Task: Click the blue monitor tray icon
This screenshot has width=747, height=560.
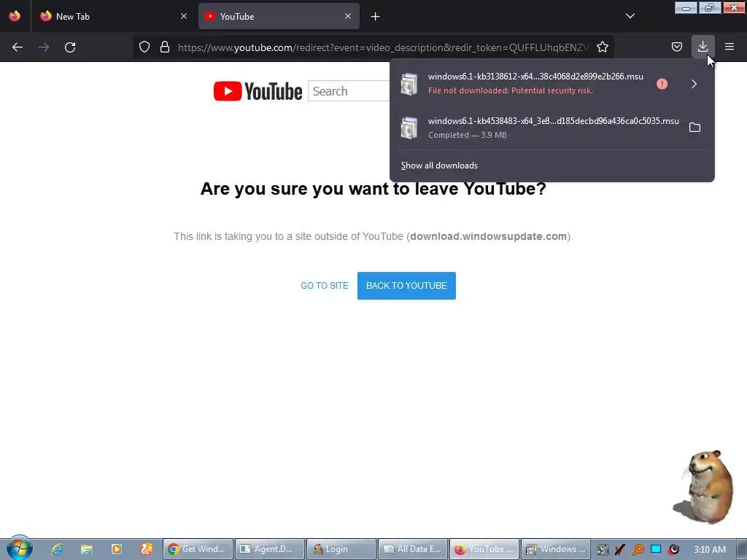Action: [656, 550]
